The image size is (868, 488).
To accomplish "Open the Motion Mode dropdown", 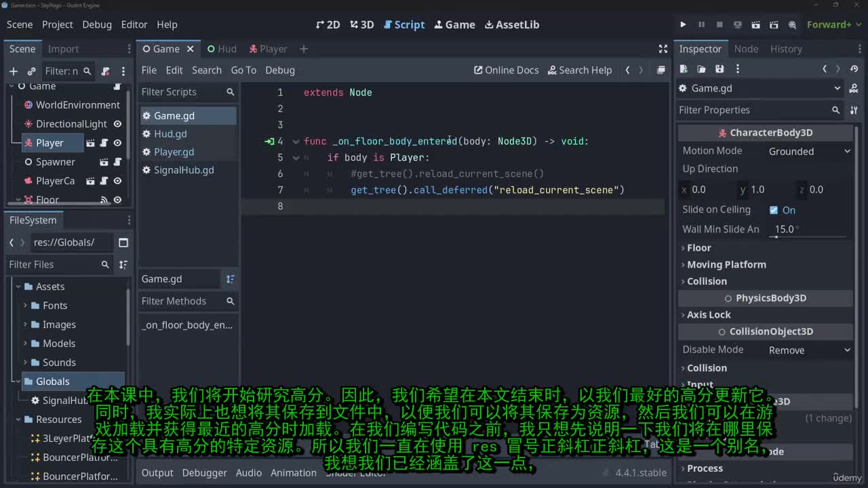I will pos(808,151).
